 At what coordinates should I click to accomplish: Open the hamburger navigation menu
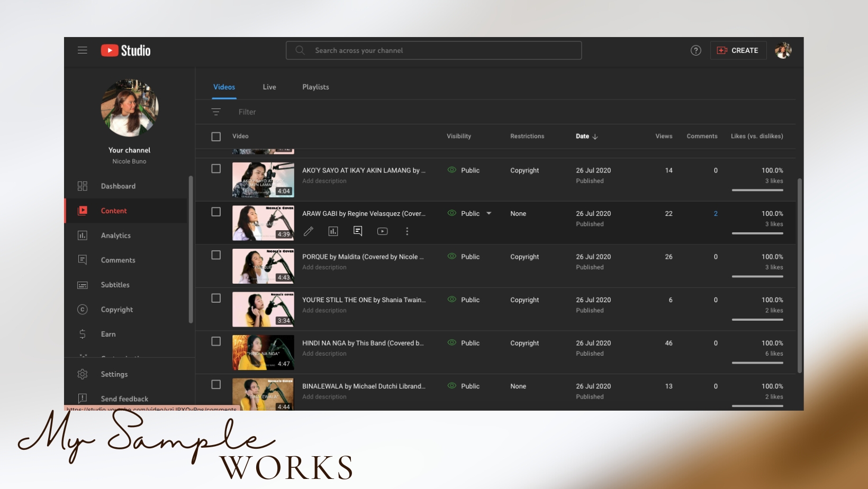[x=83, y=50]
